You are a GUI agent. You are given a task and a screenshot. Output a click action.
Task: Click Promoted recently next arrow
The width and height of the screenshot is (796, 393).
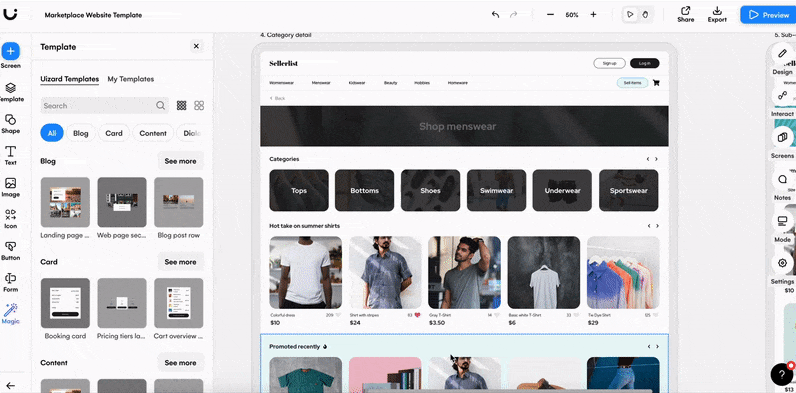tap(657, 347)
